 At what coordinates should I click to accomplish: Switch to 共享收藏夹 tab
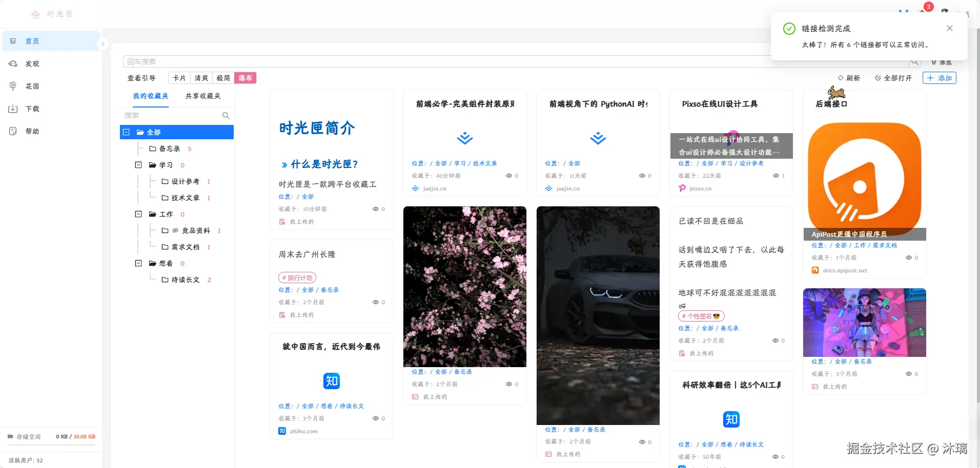click(x=203, y=96)
